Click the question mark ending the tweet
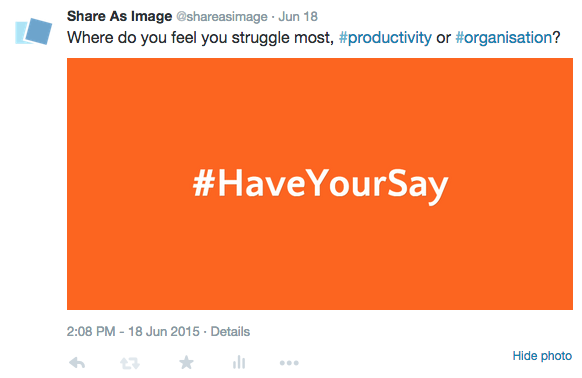Viewport: 582px width, 378px height. click(x=556, y=38)
